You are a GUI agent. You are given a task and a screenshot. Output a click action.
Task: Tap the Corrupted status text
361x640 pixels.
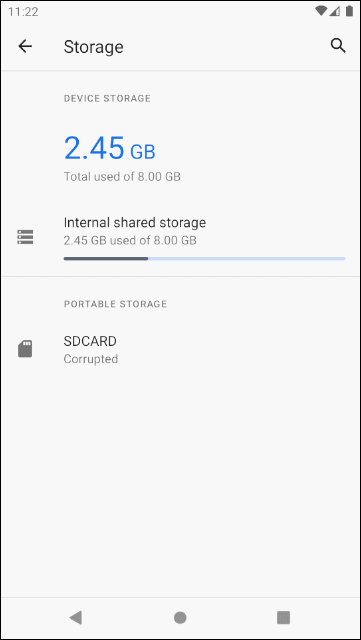[91, 359]
